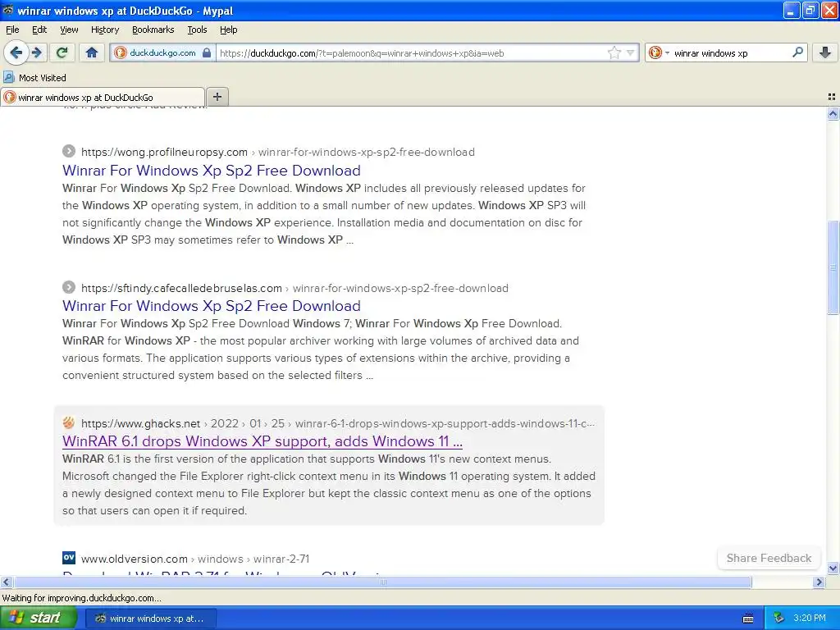Click the network tray icon near clock
This screenshot has width=840, height=630.
(x=778, y=619)
